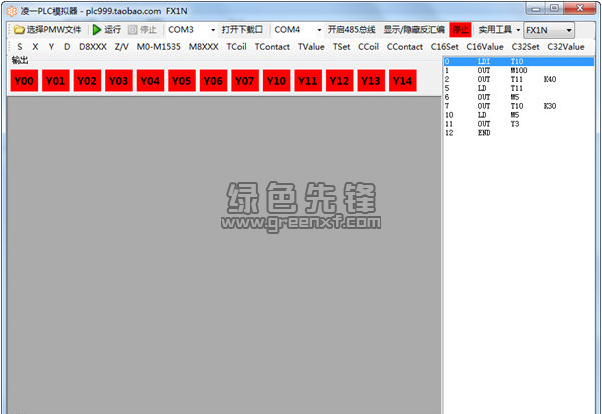This screenshot has height=414, width=602.
Task: Toggle the Y14 output indicator
Action: 401,81
